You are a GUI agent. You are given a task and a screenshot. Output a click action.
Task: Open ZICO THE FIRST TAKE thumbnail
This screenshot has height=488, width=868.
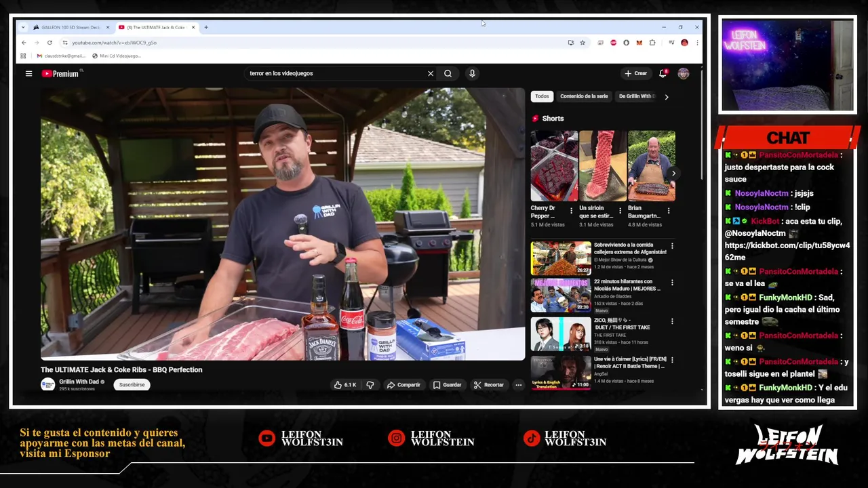561,334
